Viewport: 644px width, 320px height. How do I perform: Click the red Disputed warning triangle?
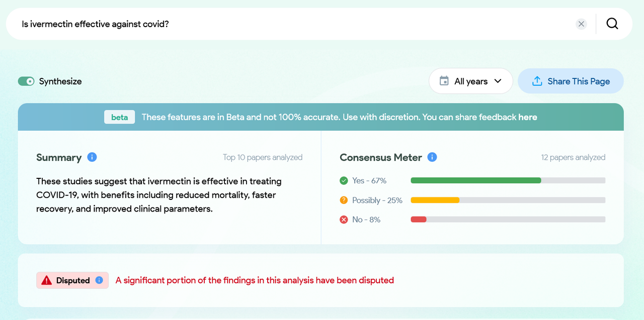tap(47, 280)
